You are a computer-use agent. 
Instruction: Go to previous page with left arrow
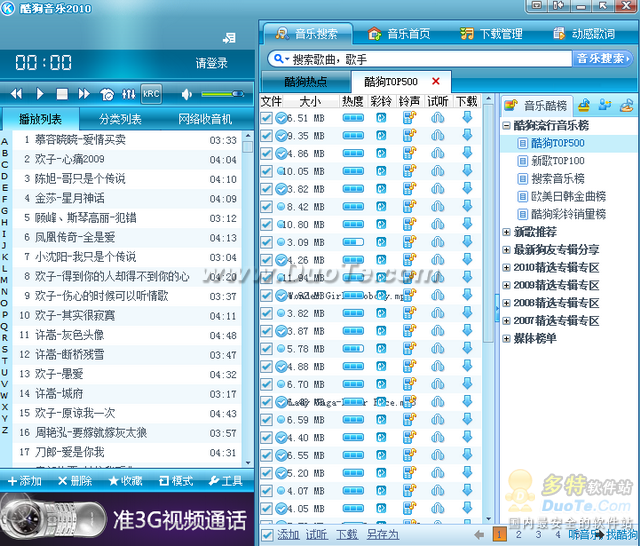pos(479,534)
